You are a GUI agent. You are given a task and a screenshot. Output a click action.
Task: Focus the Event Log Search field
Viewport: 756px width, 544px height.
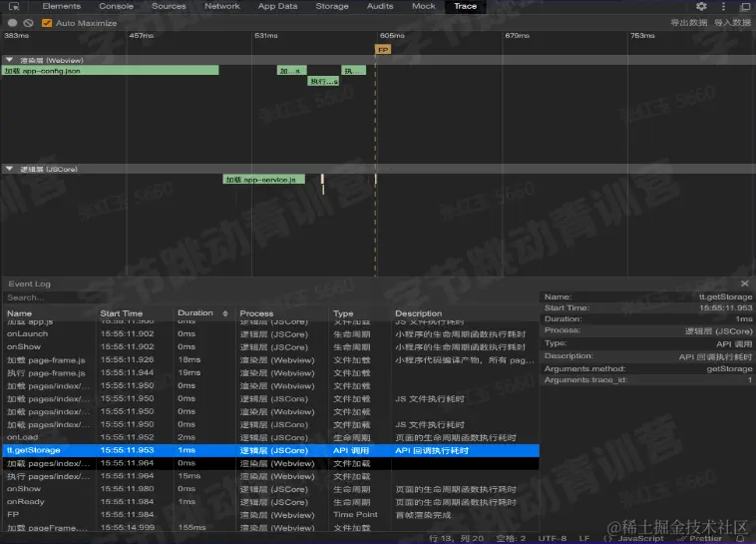pos(270,297)
